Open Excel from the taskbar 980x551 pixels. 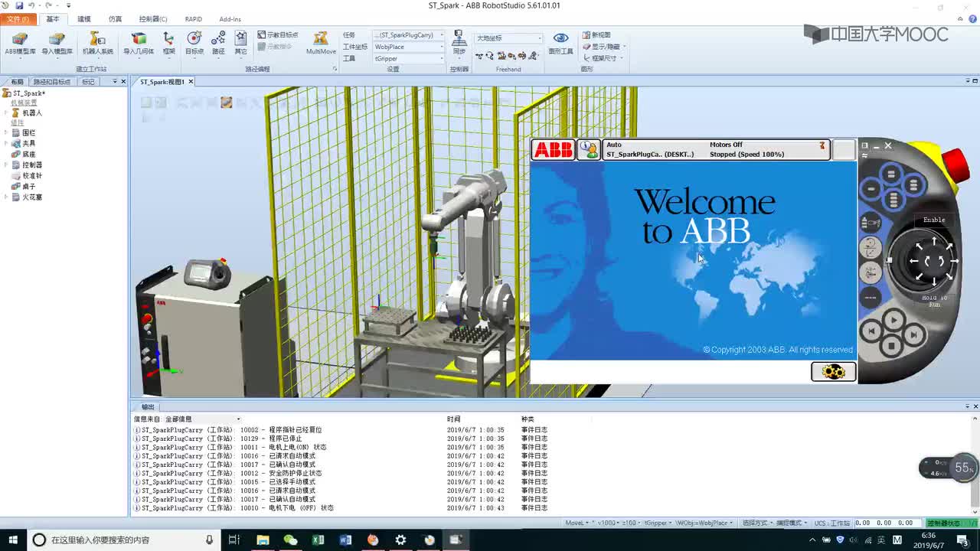[x=318, y=540]
